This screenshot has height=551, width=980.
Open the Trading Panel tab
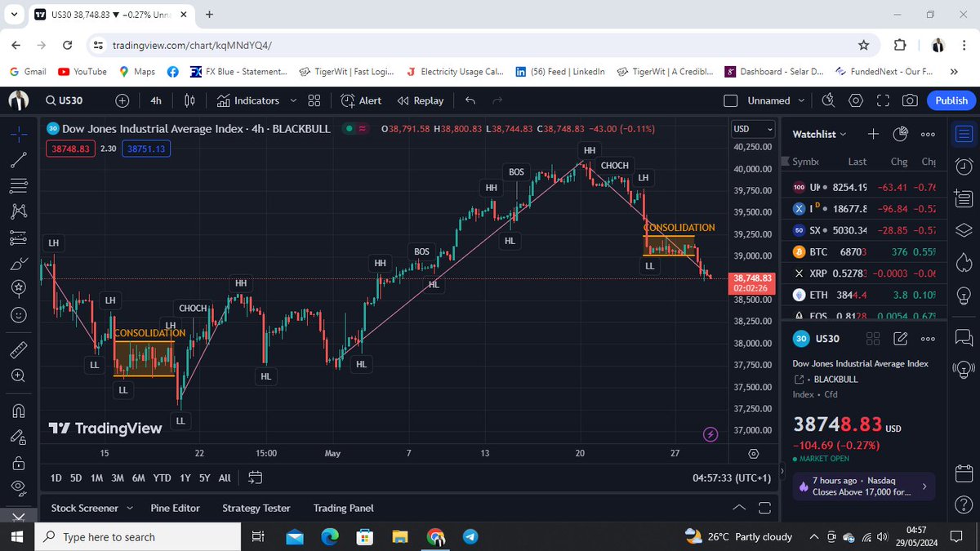[343, 508]
